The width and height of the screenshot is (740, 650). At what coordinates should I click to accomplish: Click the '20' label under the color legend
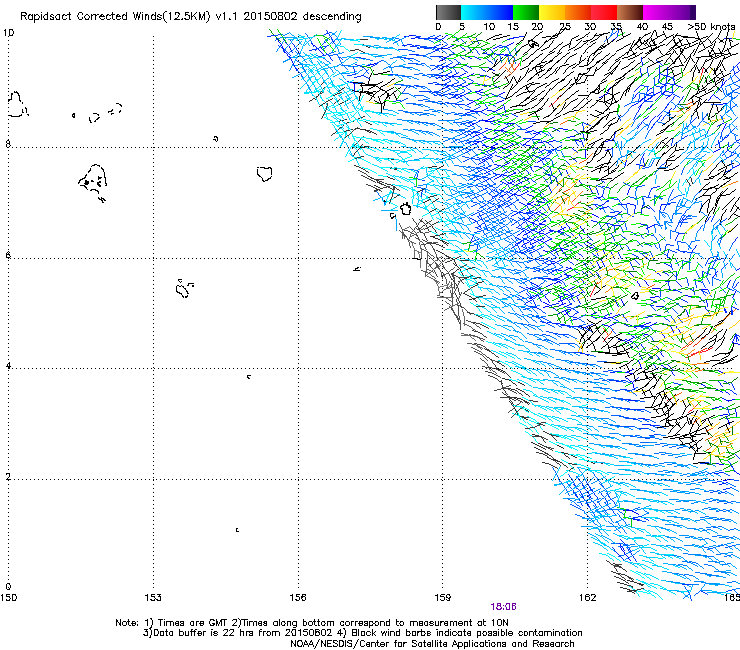pos(538,27)
